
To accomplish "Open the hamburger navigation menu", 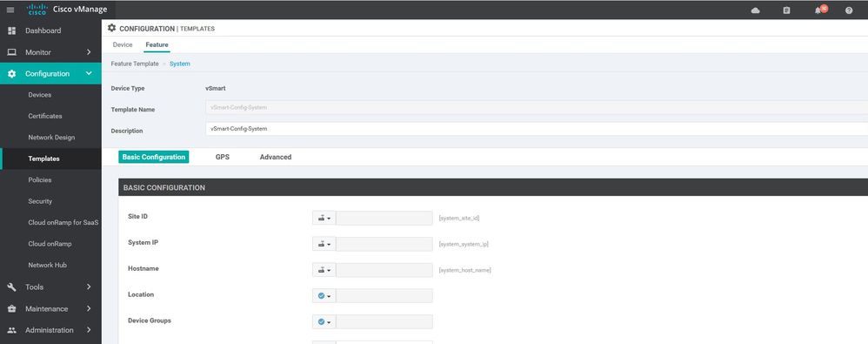I will tap(10, 10).
